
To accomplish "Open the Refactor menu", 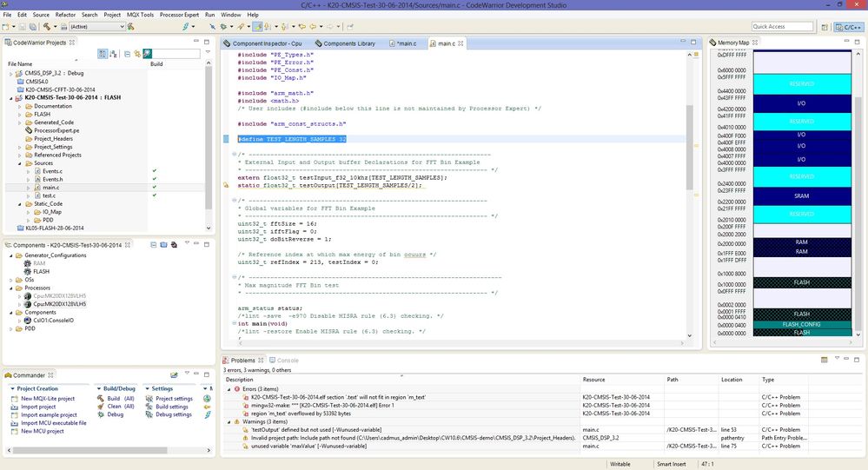I will click(65, 15).
